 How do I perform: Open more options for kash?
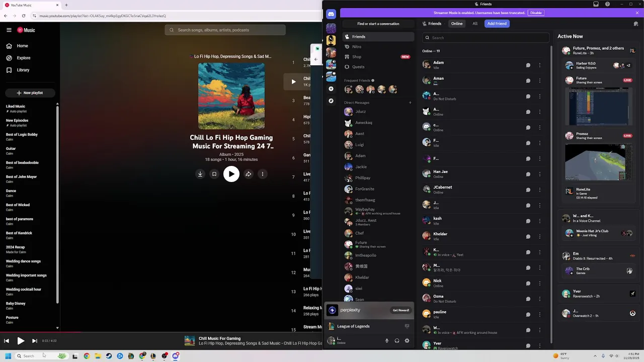point(540,221)
